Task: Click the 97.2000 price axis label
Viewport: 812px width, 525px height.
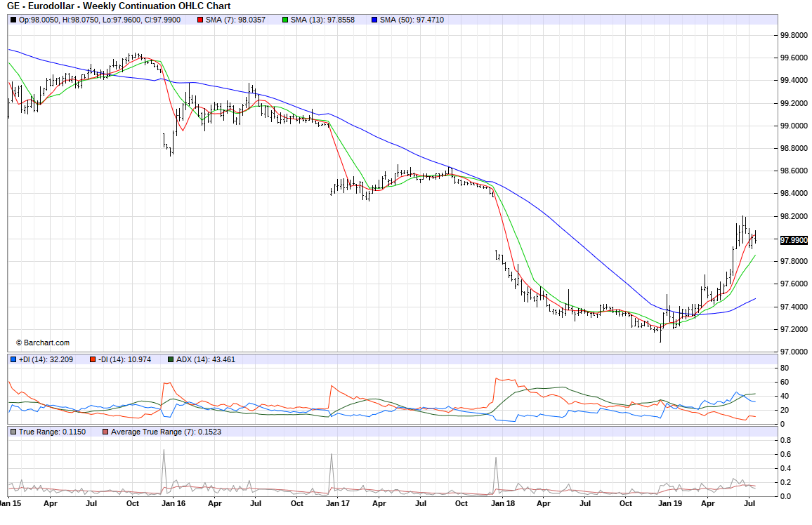Action: (794, 329)
